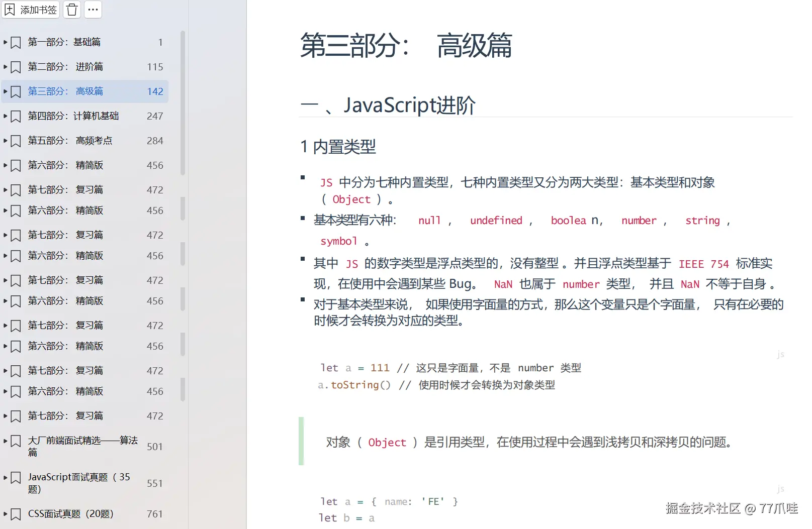The image size is (812, 529).
Task: Click the bookmark icon beside JavaScript面试真题
Action: coord(16,477)
